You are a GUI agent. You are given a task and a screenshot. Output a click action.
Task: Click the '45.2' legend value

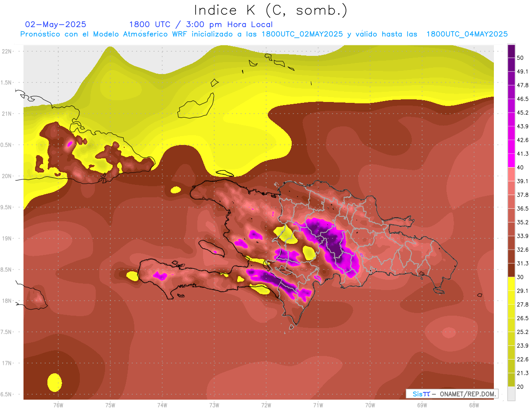(523, 113)
